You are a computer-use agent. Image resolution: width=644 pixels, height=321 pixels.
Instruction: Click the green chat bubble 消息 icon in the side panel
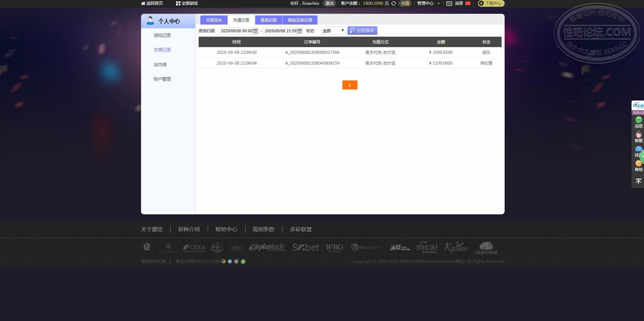[638, 120]
